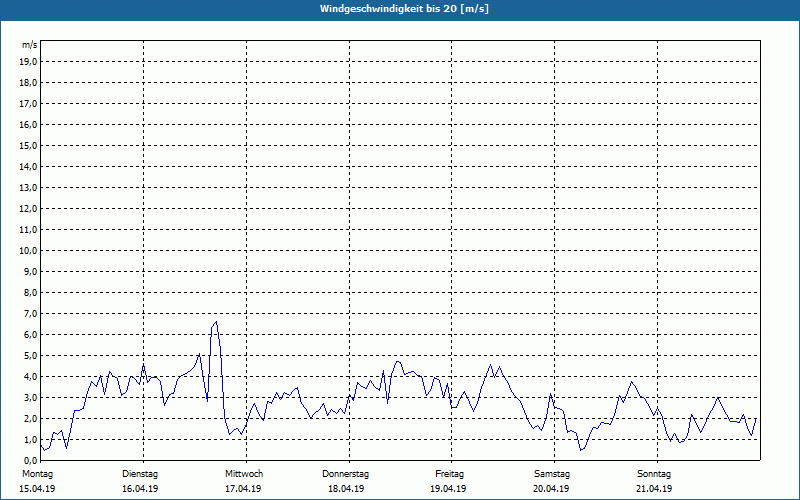Click the 10,0 axis value
The width and height of the screenshot is (800, 500).
coord(29,251)
